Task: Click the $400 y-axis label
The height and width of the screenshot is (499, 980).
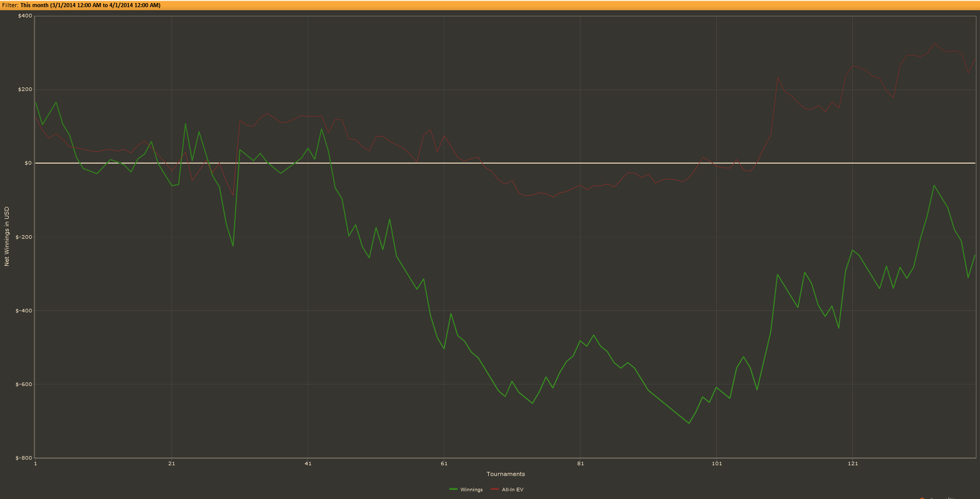Action: tap(25, 16)
